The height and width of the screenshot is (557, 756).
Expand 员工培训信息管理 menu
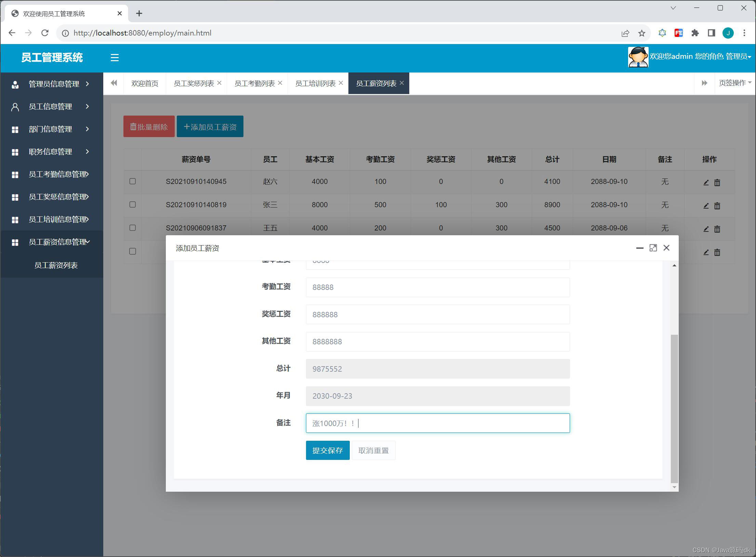click(x=52, y=219)
